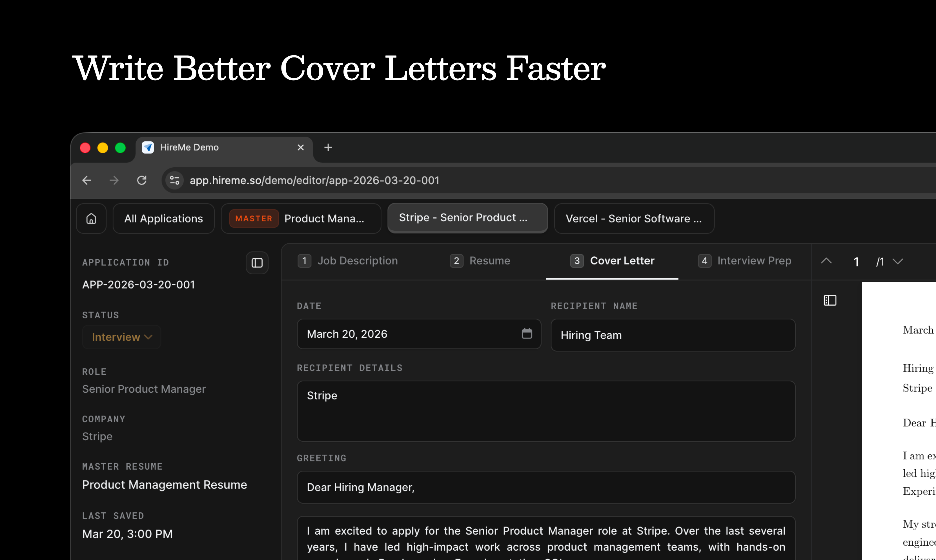This screenshot has width=936, height=560.
Task: Open the Interview Prep tab
Action: [x=744, y=261]
